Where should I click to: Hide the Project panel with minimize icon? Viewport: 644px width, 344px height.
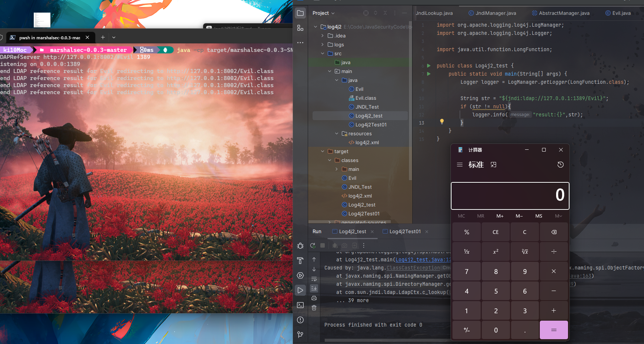[404, 13]
